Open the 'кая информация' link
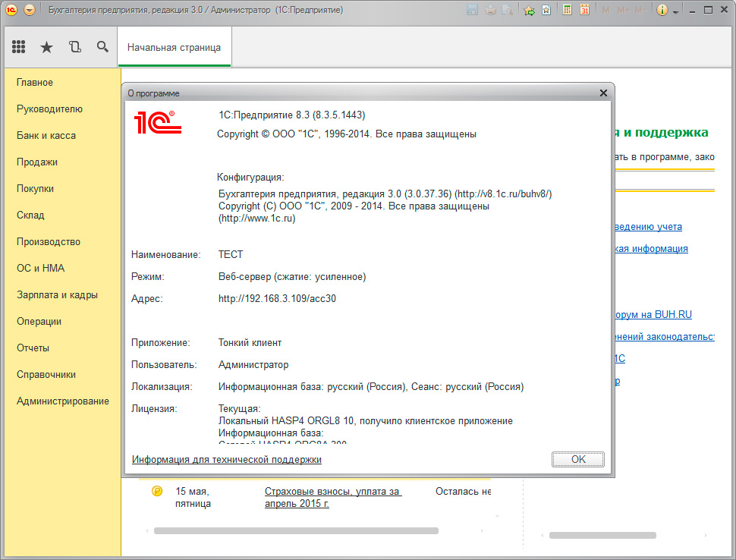 652,249
